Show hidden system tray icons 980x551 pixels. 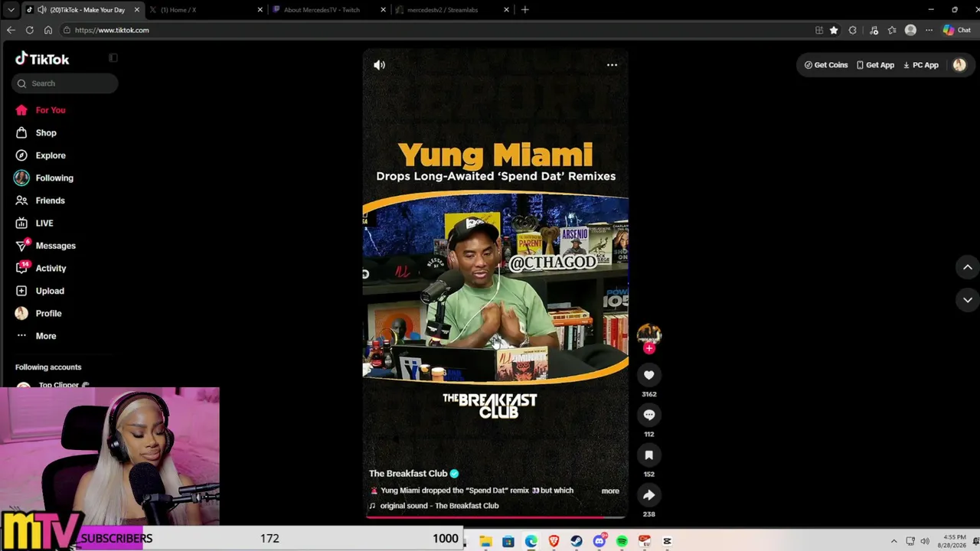tap(893, 541)
